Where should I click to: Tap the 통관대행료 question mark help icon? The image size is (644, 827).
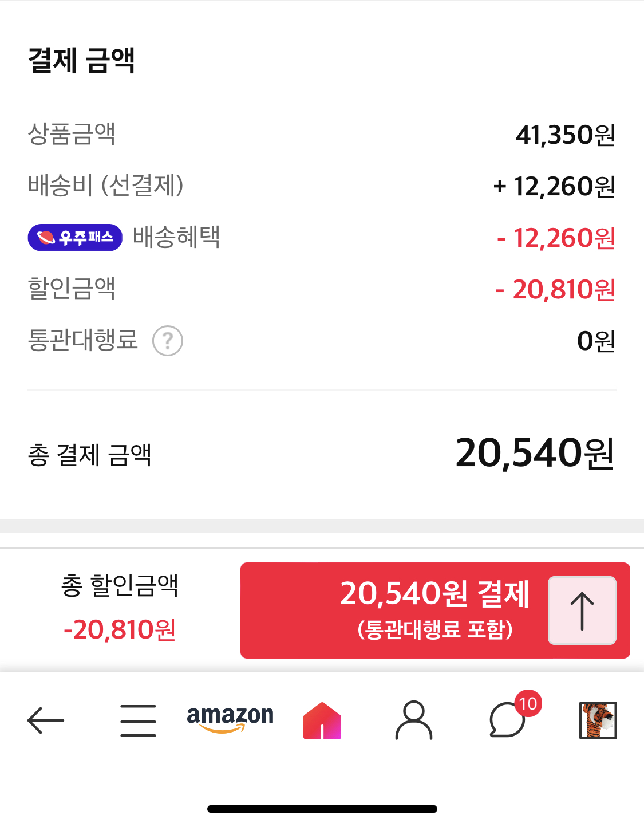coord(168,341)
